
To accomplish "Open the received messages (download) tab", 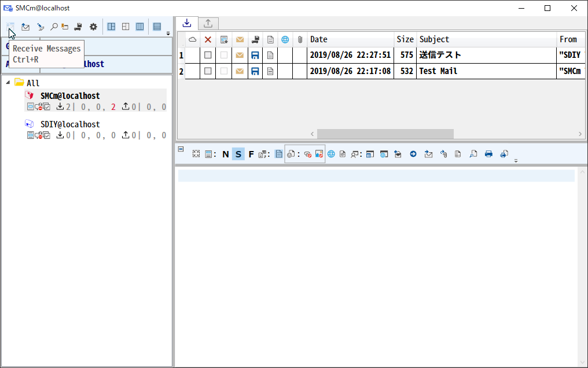I will point(187,23).
